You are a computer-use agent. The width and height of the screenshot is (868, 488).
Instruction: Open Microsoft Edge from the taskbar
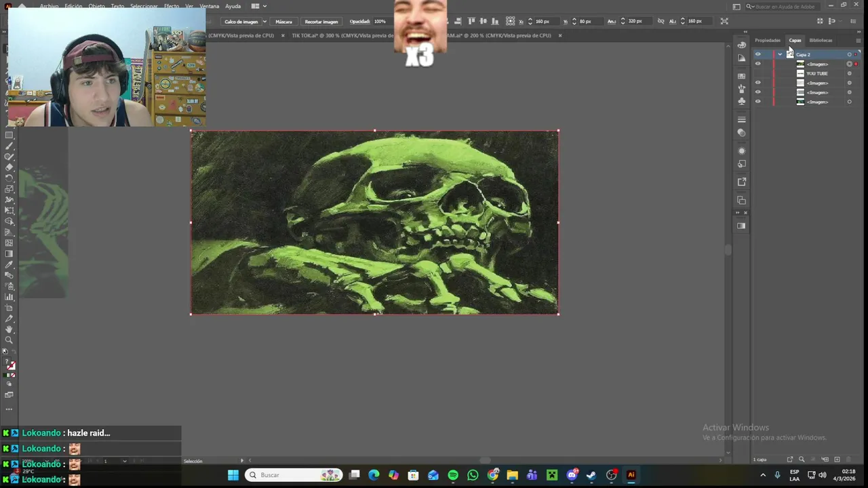(x=374, y=475)
